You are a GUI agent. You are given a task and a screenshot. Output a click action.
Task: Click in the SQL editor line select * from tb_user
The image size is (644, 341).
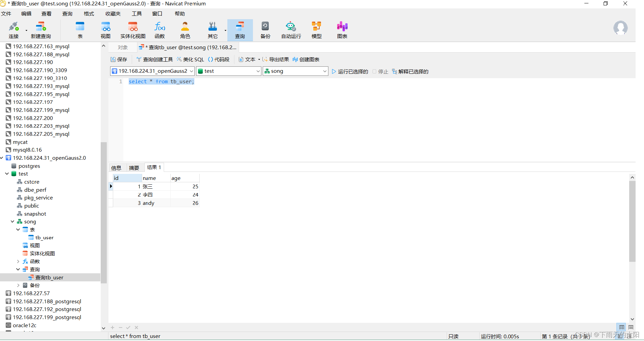pos(161,82)
